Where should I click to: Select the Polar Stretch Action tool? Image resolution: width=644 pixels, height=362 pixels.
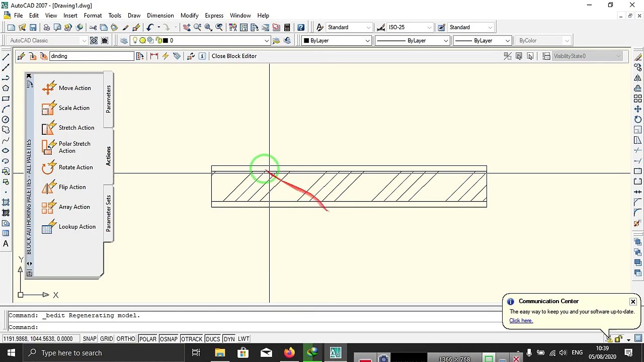click(x=66, y=147)
